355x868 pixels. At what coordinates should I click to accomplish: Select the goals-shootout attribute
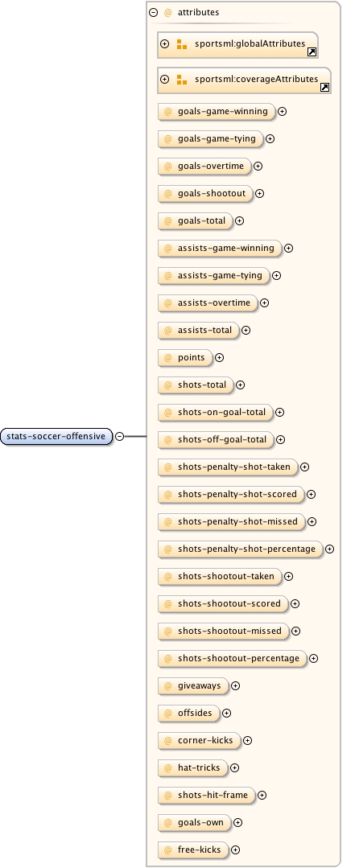point(205,193)
